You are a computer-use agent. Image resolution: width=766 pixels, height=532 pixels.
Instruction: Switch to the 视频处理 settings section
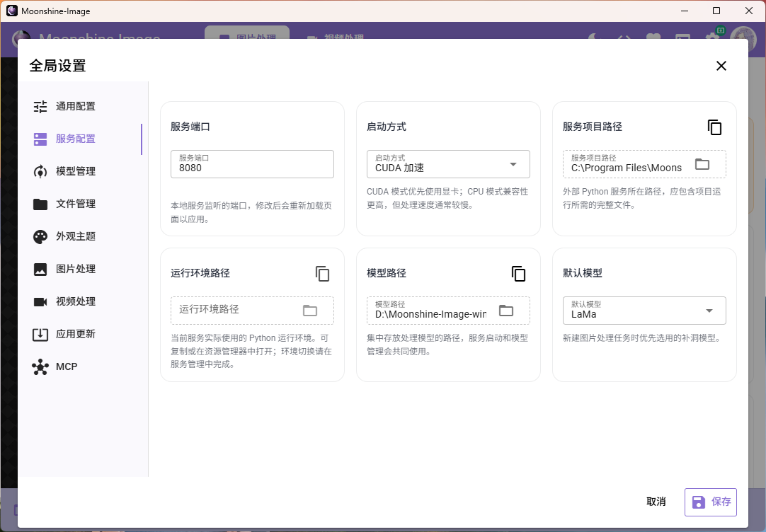pyautogui.click(x=81, y=301)
